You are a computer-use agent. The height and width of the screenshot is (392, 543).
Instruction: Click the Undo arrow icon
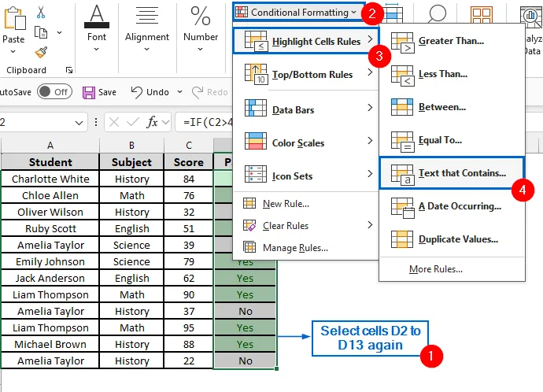tap(136, 92)
